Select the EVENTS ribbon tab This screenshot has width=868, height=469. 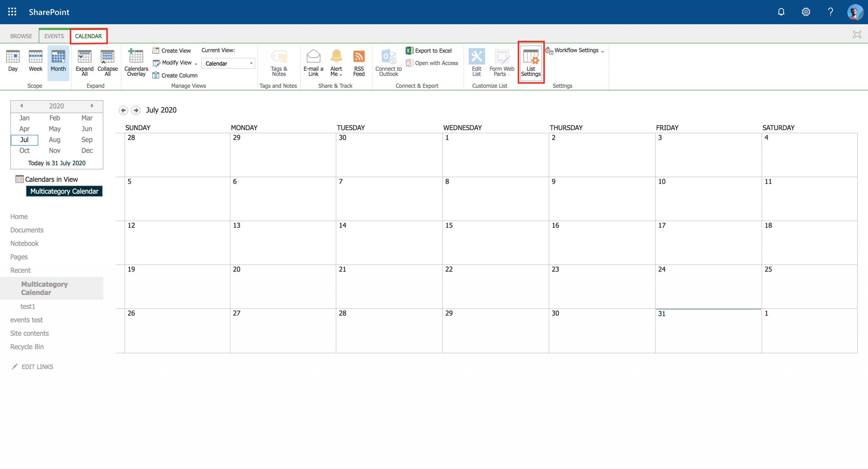tap(54, 36)
